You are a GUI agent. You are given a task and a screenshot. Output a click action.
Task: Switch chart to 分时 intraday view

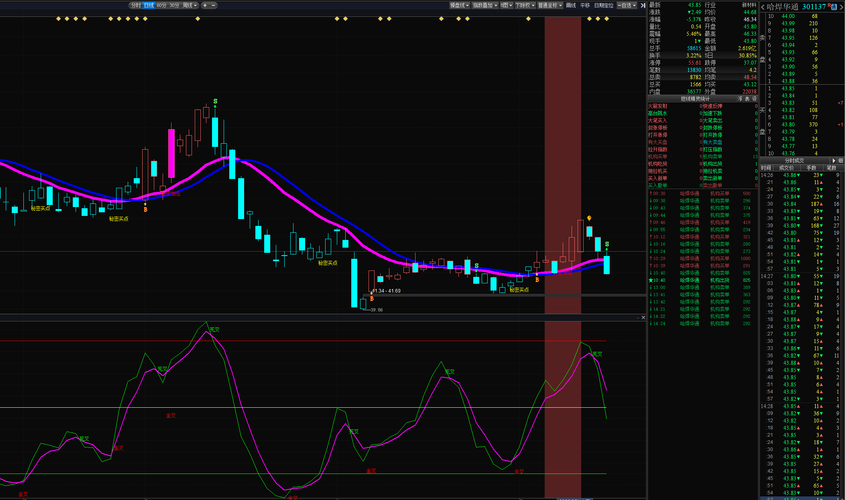(136, 5)
